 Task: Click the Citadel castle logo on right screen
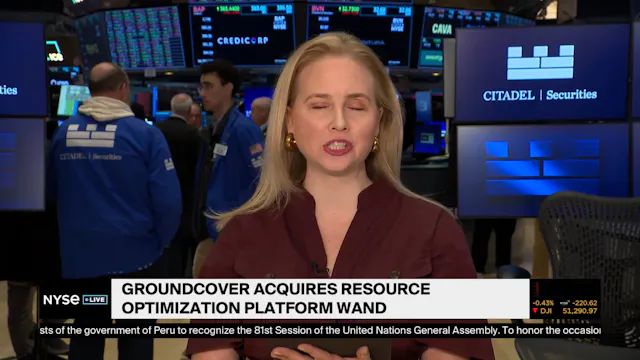(540, 62)
